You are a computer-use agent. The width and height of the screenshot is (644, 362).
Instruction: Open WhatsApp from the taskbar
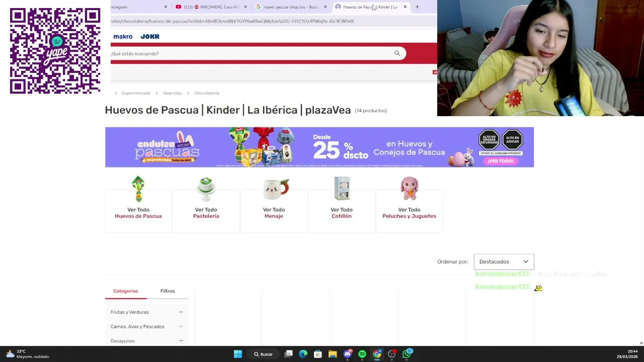(x=407, y=354)
